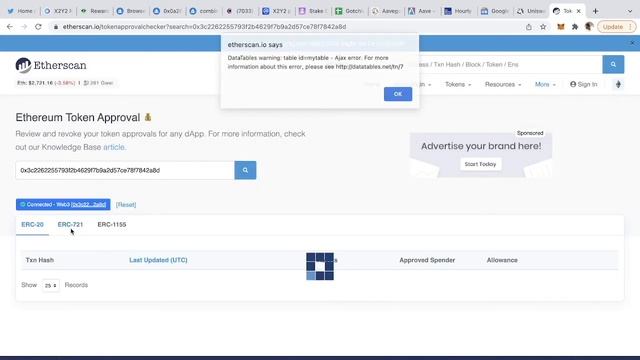
Task: Click the token approval address input field
Action: (x=125, y=170)
